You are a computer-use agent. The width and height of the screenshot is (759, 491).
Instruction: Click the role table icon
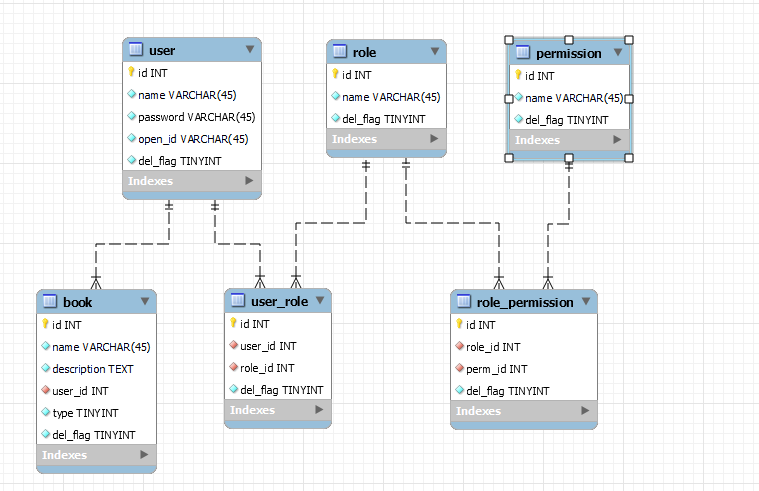point(339,52)
